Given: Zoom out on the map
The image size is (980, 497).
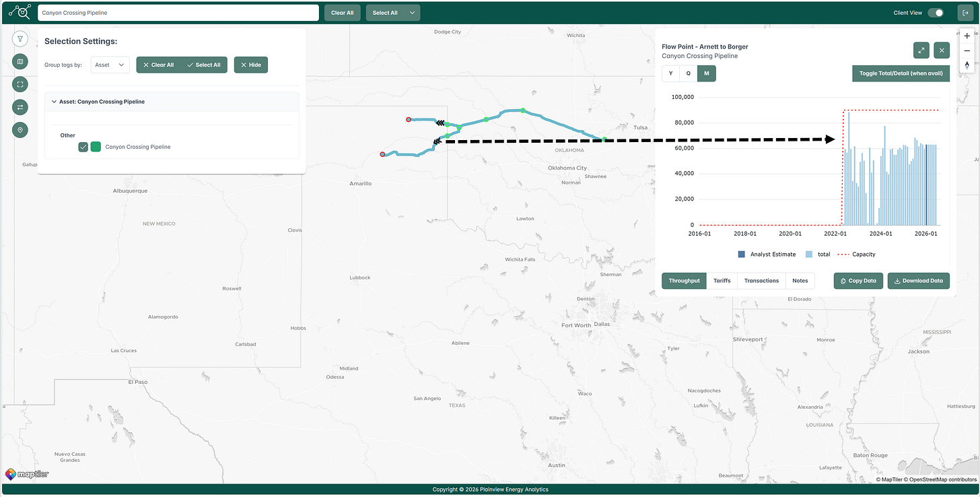Looking at the screenshot, I should 967,51.
